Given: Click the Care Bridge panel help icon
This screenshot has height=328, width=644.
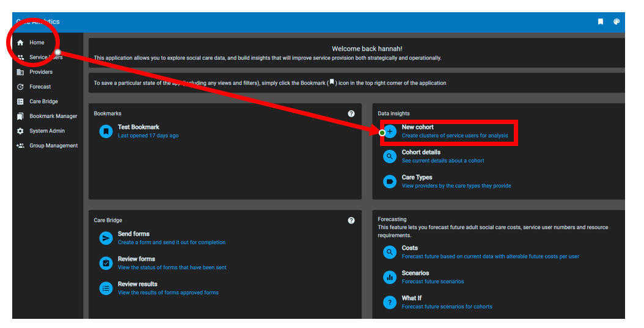Looking at the screenshot, I should [351, 220].
